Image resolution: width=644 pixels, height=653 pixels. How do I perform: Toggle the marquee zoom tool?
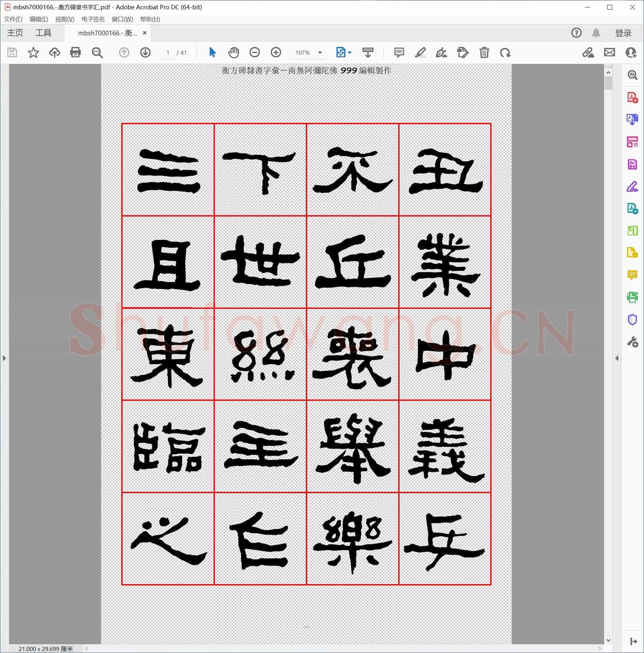[x=97, y=52]
